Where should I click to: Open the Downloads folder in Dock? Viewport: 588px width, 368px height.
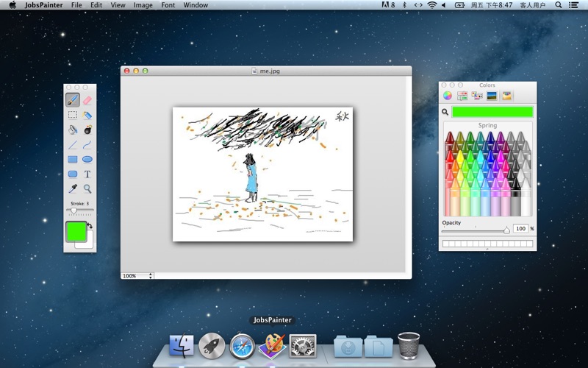point(348,347)
